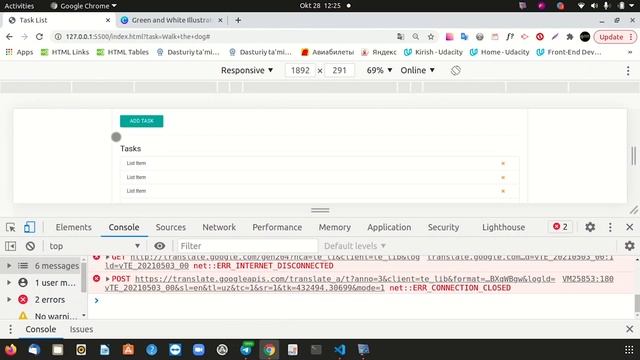Open DevTools customize three-dot menu
Screen dimensions: 640x360
tap(610, 227)
